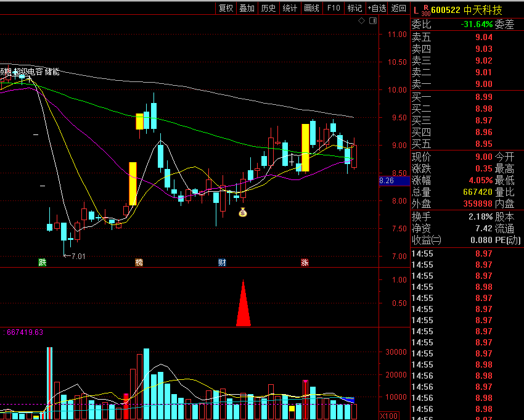Click the 今开 label

click(504, 157)
